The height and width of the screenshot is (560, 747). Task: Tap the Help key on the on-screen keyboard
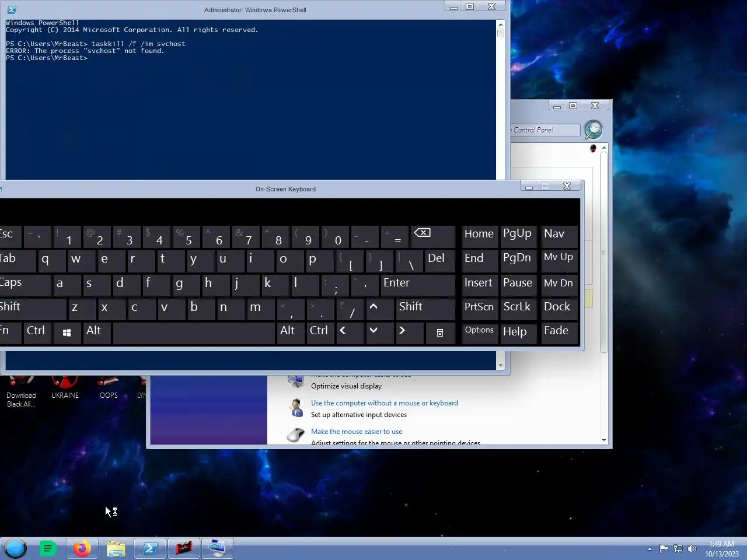point(519,332)
